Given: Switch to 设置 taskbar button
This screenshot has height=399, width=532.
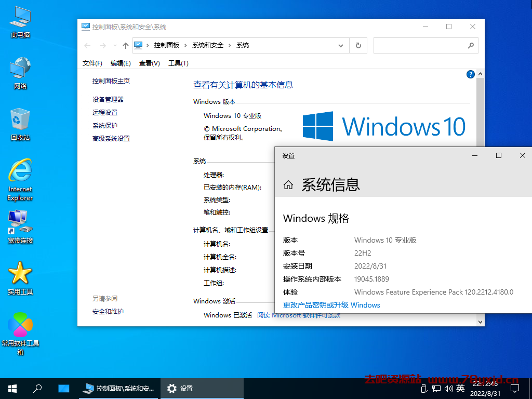Looking at the screenshot, I should coord(202,389).
